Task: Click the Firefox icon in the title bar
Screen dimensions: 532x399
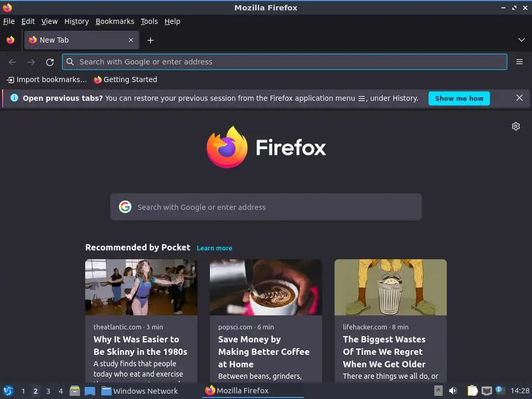Action: pos(7,7)
